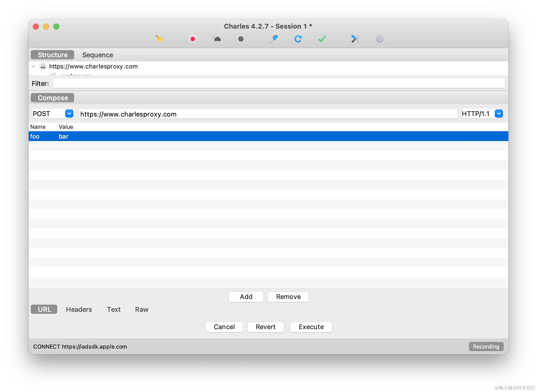Collapse the charlesproxy.com tree node
This screenshot has height=392, width=537.
(x=33, y=66)
